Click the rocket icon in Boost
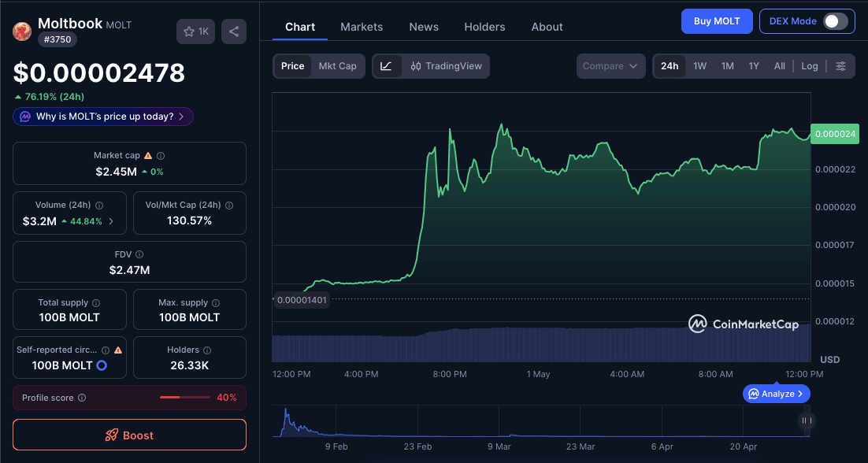Screen dimensions: 868x463 pos(111,435)
